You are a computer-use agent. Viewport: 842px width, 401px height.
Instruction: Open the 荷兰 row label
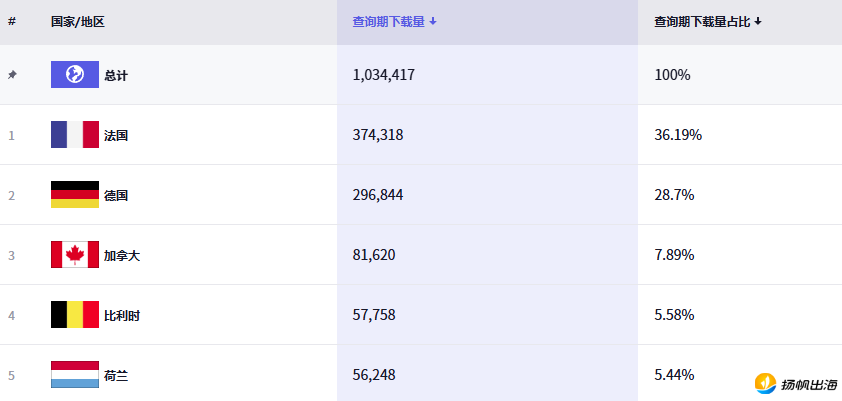[116, 375]
